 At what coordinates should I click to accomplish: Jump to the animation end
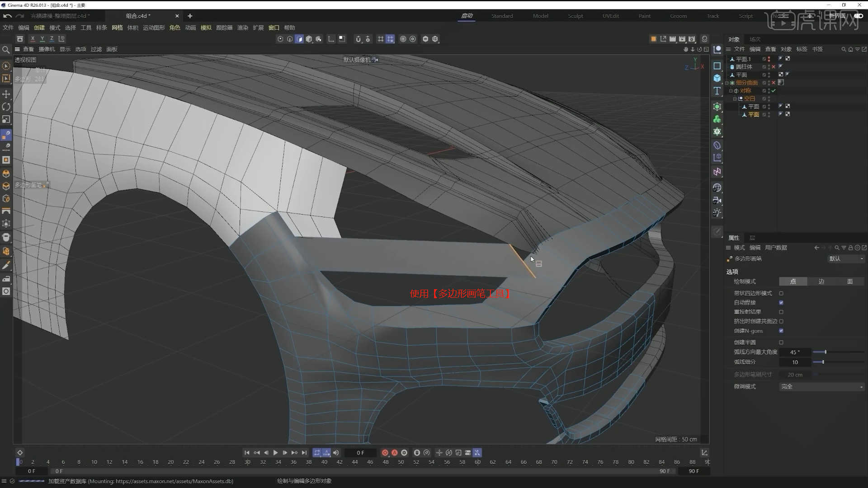click(304, 453)
